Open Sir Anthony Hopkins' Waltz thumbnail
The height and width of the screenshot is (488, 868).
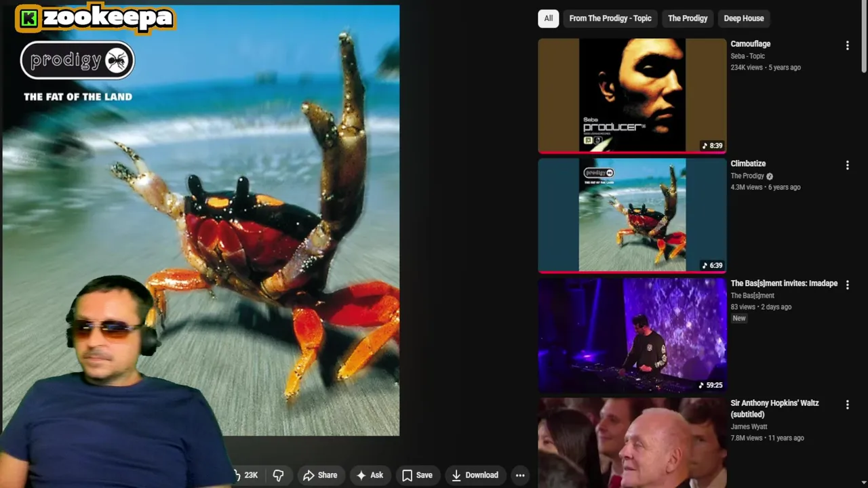pyautogui.click(x=632, y=443)
